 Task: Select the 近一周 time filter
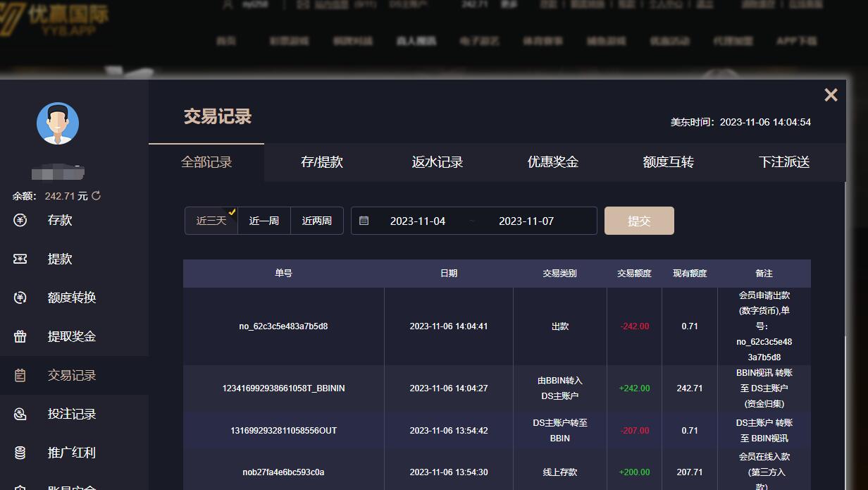point(264,221)
